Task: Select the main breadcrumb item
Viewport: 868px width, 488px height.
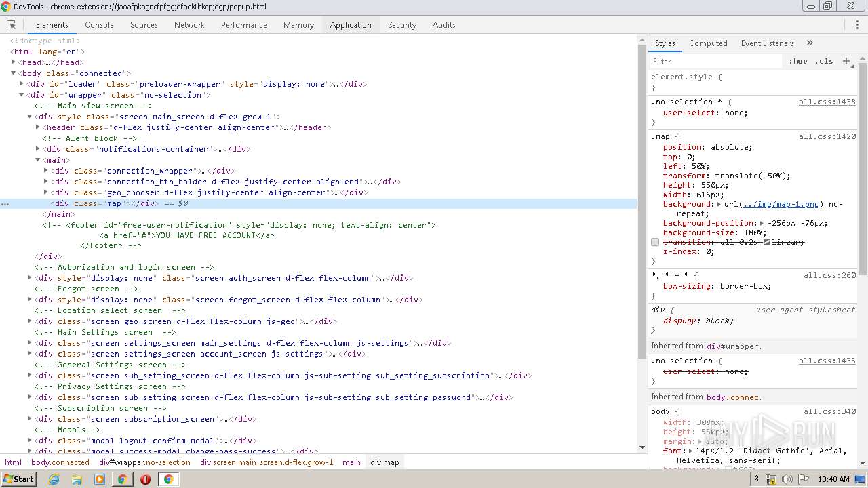Action: point(351,462)
